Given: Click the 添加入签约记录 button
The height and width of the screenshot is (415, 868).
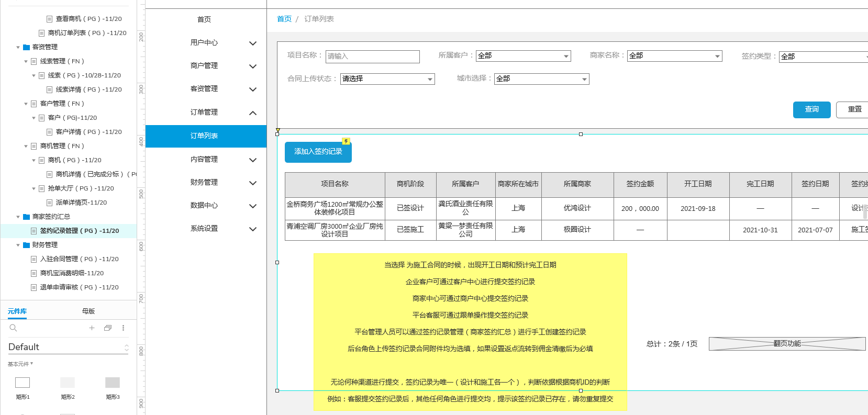Looking at the screenshot, I should point(318,152).
